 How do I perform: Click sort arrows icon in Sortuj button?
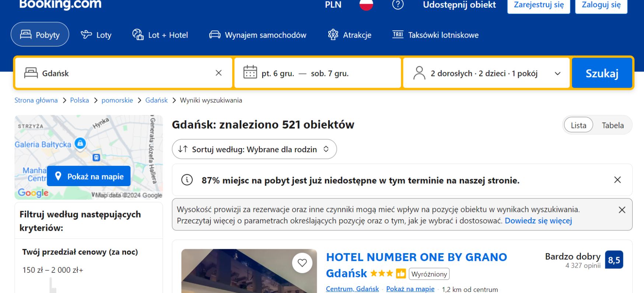click(183, 149)
